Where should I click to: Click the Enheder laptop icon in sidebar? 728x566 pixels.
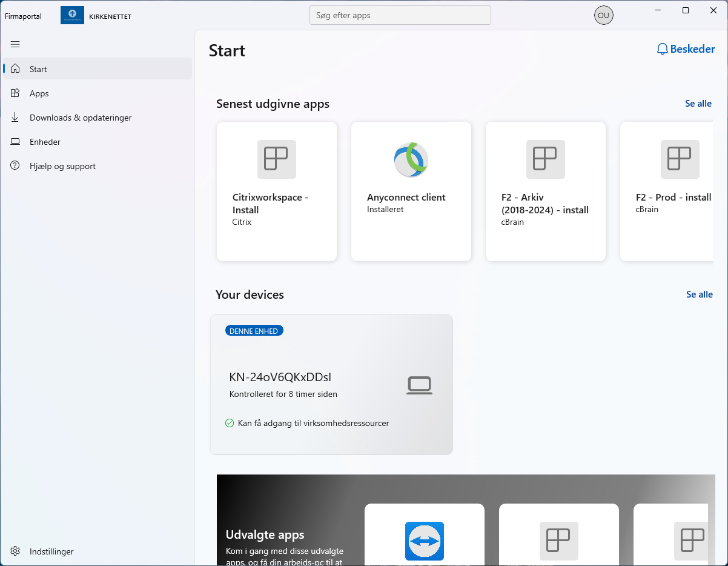[x=15, y=142]
